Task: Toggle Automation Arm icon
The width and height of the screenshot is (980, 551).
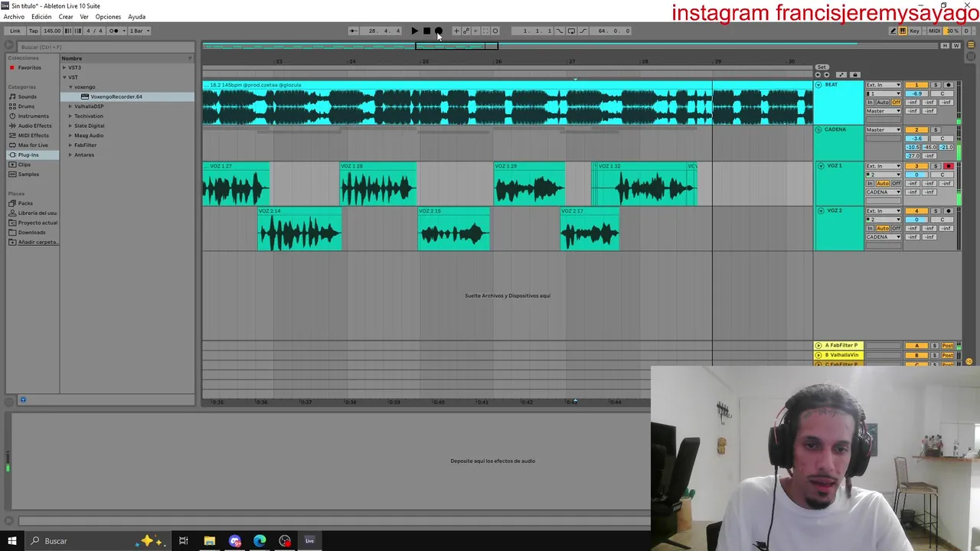Action: click(x=466, y=31)
